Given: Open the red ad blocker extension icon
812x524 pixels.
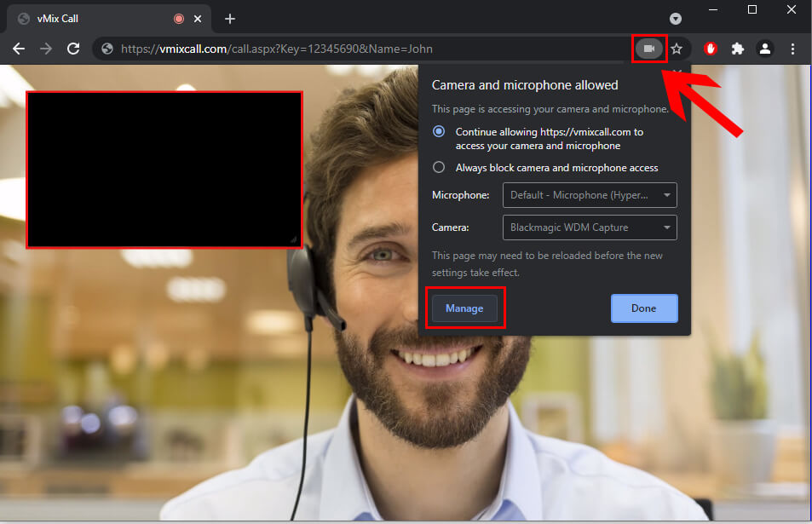Looking at the screenshot, I should (x=711, y=49).
